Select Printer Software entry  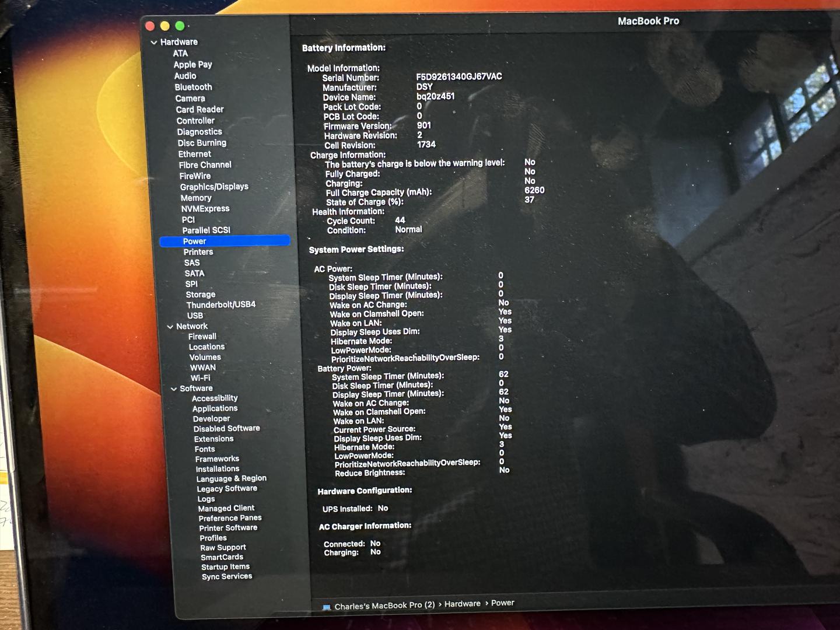(x=228, y=528)
